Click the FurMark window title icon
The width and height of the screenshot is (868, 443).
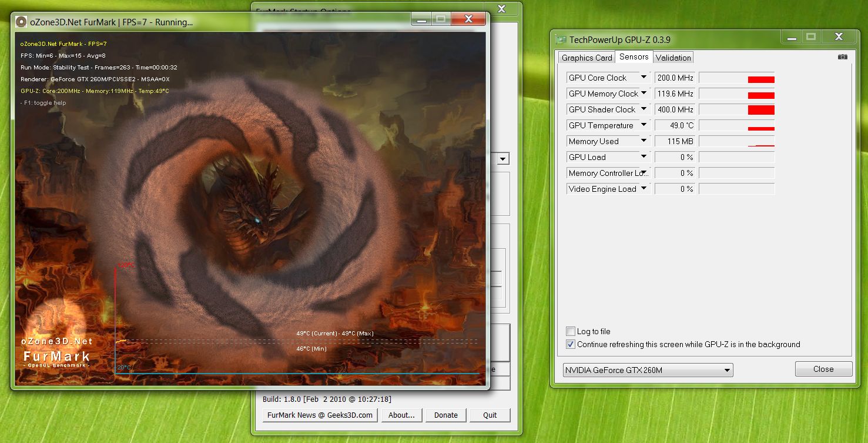(x=21, y=22)
